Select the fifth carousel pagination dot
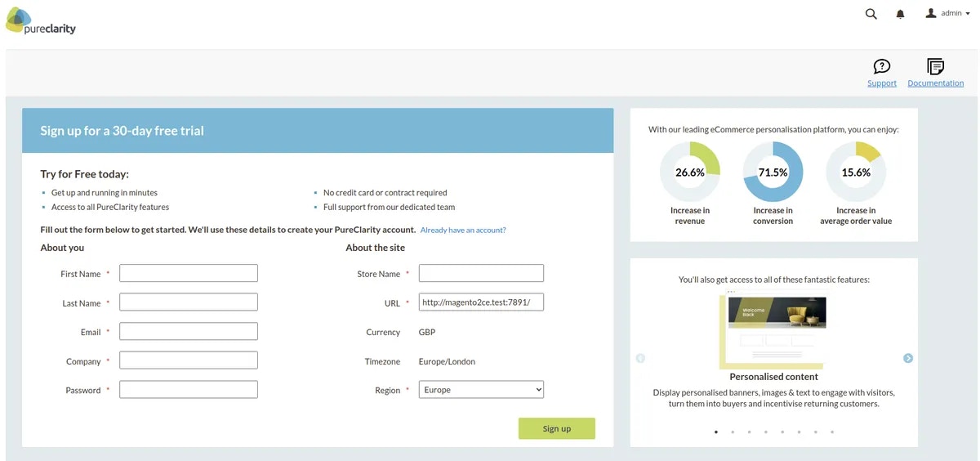This screenshot has height=461, width=980. coord(782,432)
